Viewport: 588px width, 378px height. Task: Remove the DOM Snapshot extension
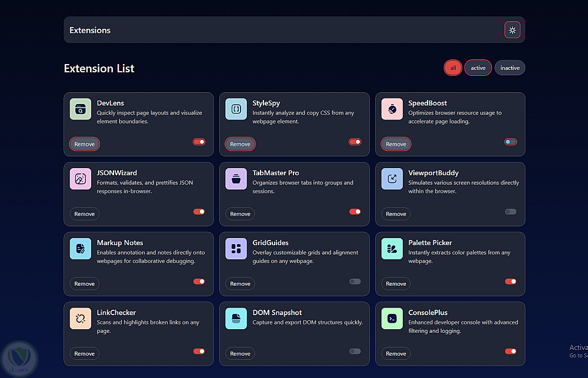240,353
